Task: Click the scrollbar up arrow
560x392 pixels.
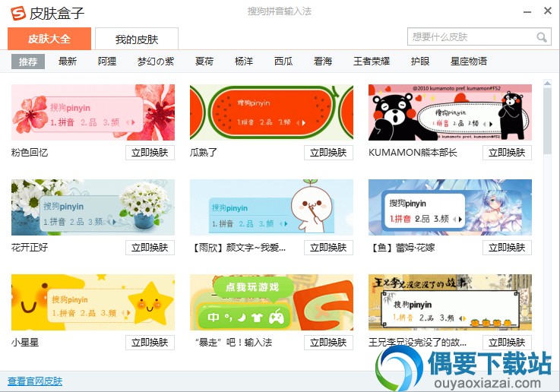Action: [547, 83]
